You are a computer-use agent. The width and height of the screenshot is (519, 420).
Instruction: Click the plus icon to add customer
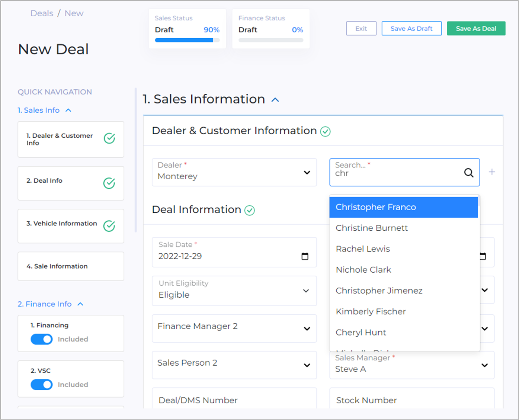(492, 172)
